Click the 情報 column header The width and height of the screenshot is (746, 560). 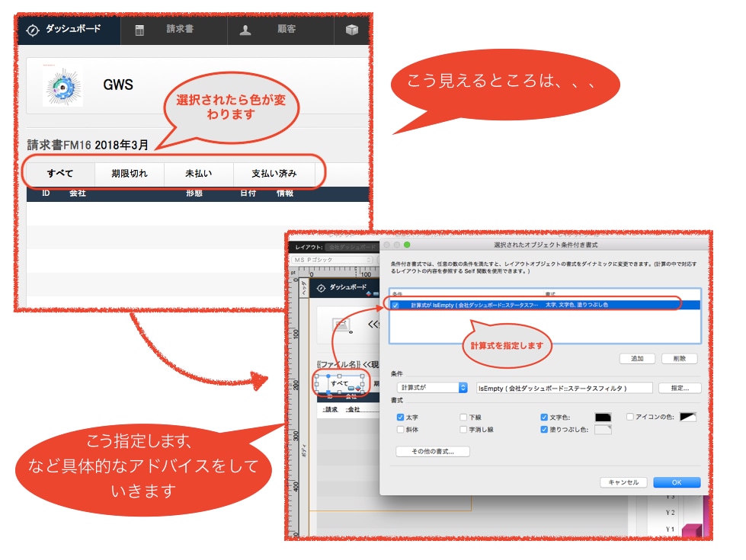coord(285,194)
